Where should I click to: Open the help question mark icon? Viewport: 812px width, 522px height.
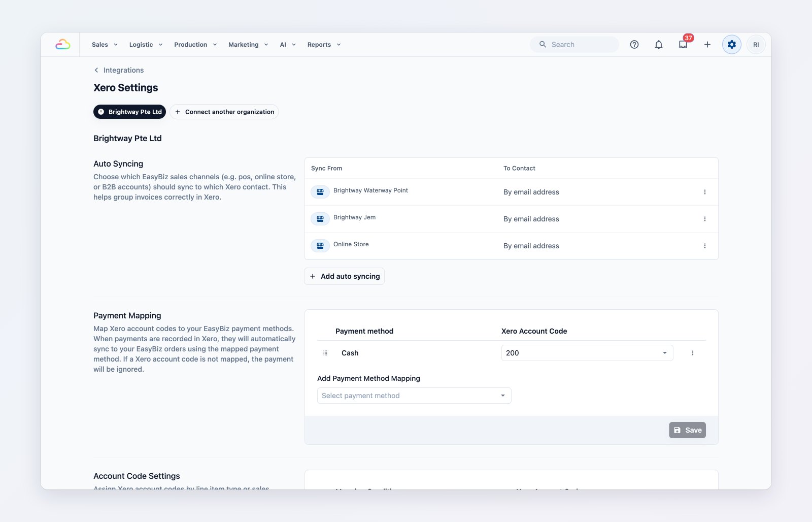(634, 45)
